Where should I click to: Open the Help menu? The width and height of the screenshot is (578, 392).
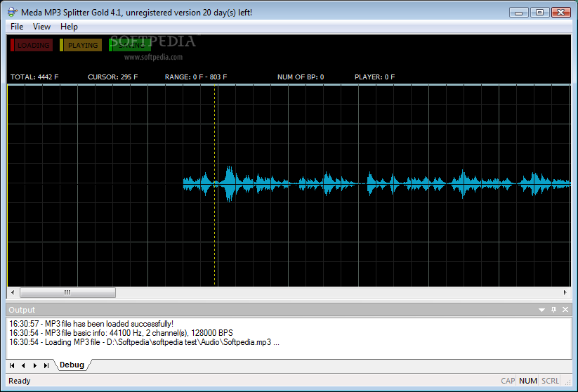click(x=69, y=27)
